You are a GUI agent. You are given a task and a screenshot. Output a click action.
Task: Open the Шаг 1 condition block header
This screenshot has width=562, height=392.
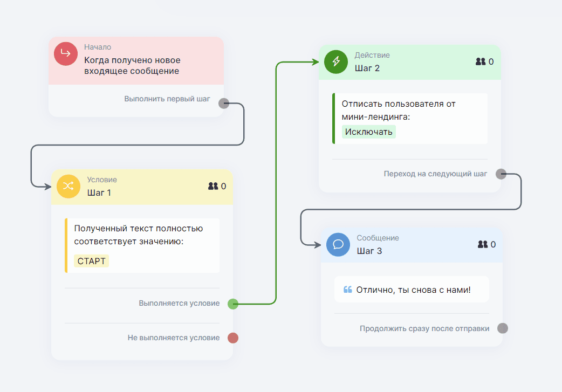(142, 187)
